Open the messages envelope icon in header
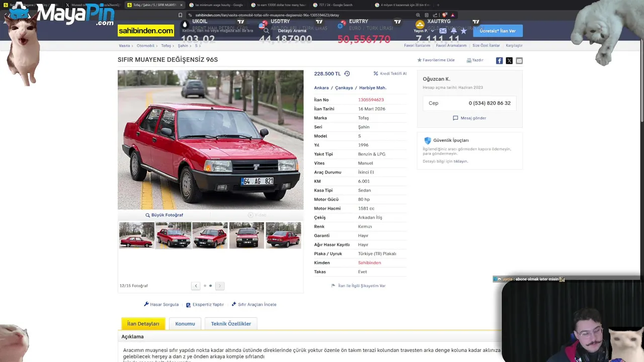This screenshot has width=644, height=362. [x=443, y=31]
